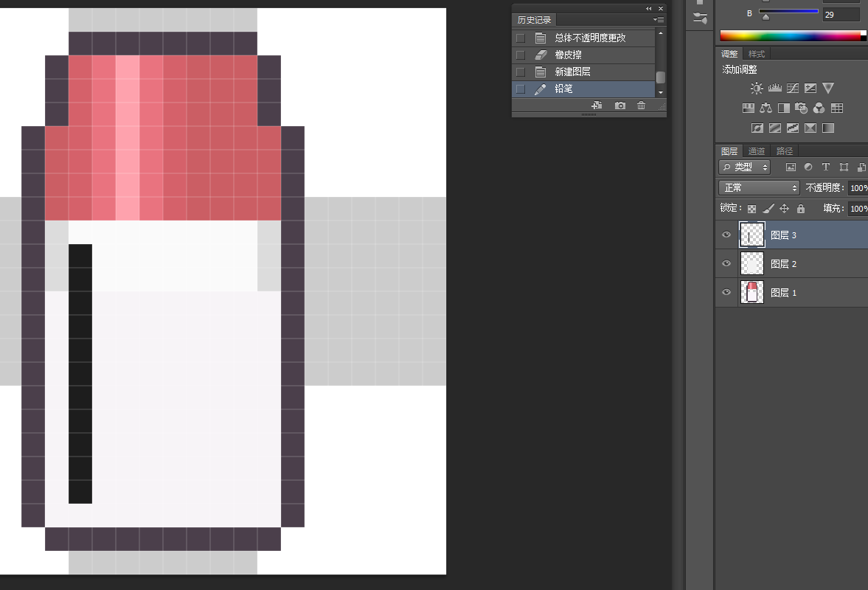Add a Brightness/Contrast adjustment
This screenshot has width=868, height=590.
[757, 88]
